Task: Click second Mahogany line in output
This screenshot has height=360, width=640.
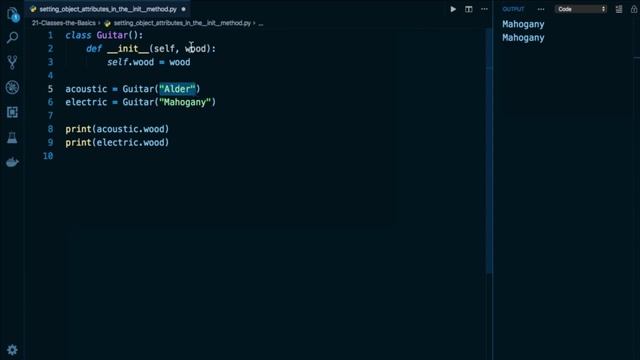Action: click(x=523, y=38)
